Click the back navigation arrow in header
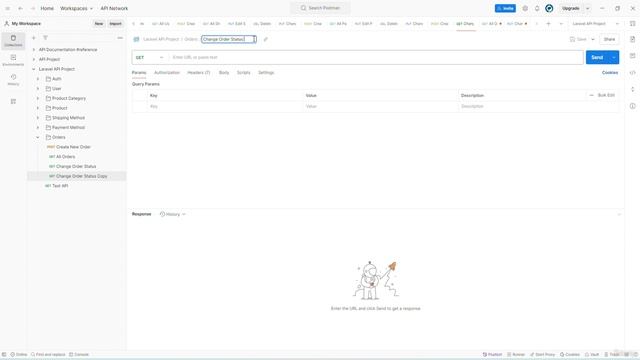 [x=20, y=8]
